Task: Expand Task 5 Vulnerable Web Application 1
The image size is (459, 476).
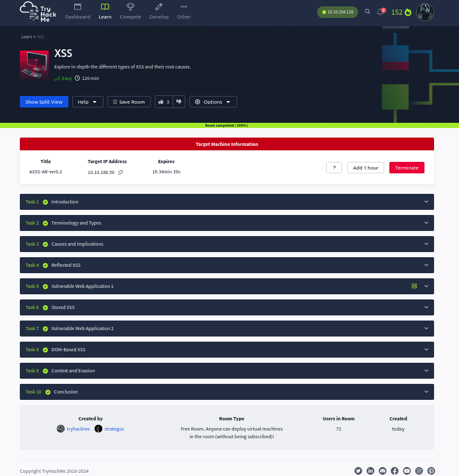Action: [227, 286]
